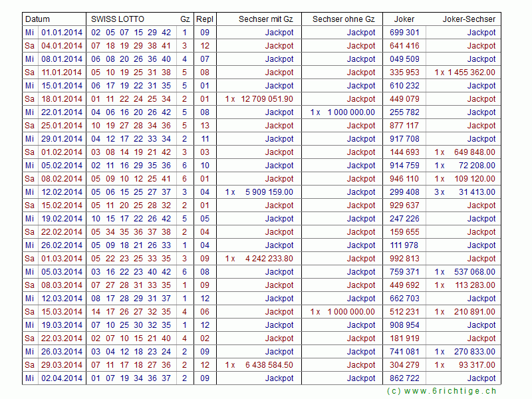
Task: Select the date 18.01.2014
Action: point(62,99)
